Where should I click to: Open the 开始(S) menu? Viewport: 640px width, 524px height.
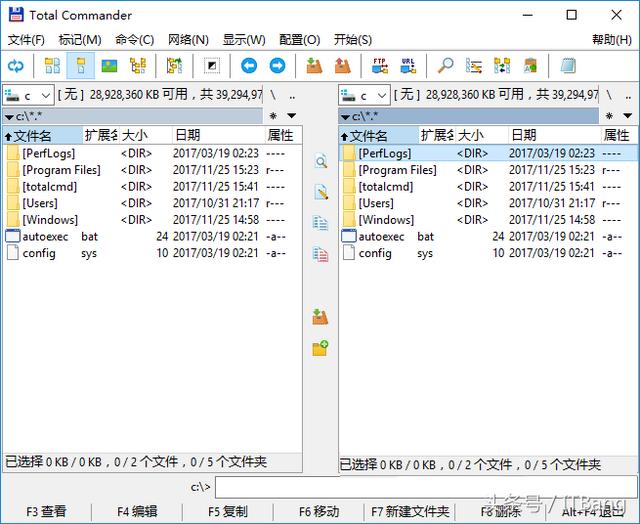(353, 40)
